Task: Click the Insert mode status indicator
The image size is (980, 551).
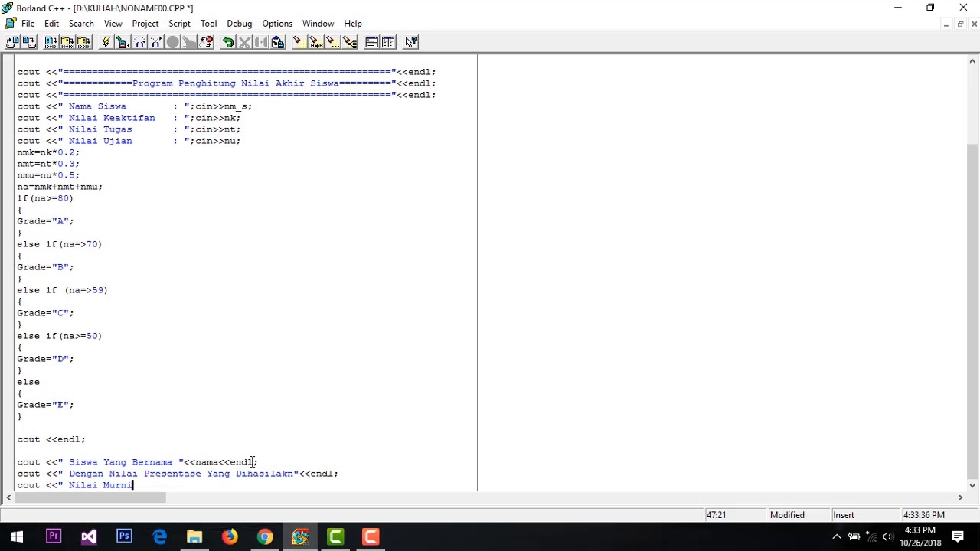Action: pos(844,515)
